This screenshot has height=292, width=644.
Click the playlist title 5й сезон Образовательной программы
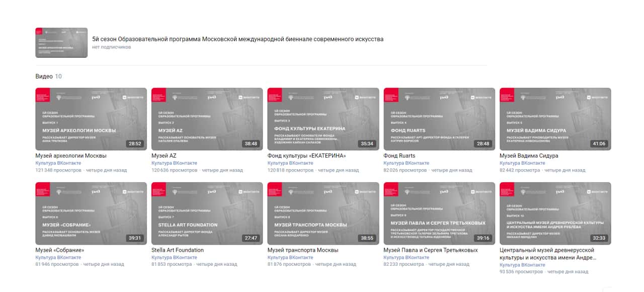click(x=237, y=39)
